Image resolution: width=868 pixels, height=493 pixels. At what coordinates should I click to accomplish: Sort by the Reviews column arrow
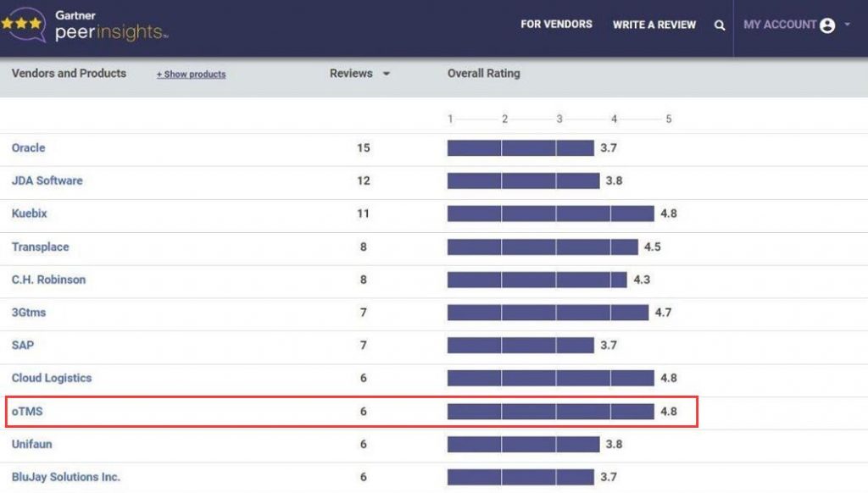pos(387,74)
